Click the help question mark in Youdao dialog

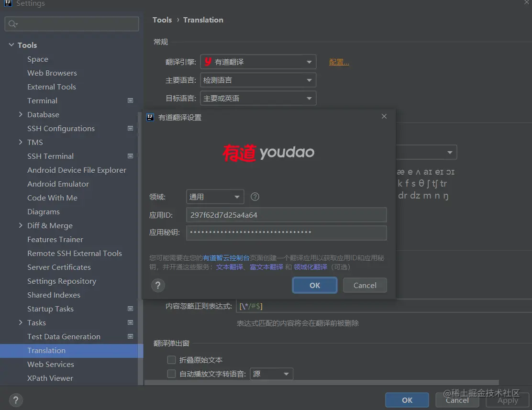[158, 286]
